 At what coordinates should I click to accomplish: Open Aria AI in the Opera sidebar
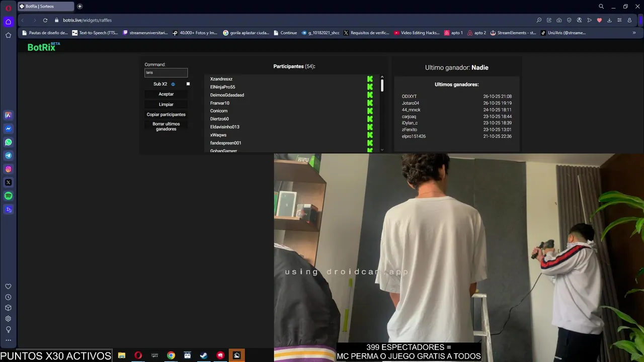(8, 115)
